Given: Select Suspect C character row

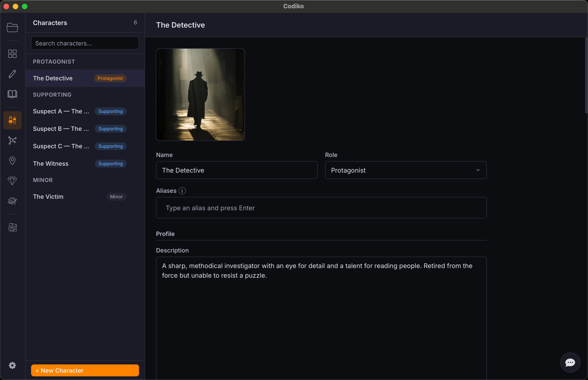Looking at the screenshot, I should [85, 146].
